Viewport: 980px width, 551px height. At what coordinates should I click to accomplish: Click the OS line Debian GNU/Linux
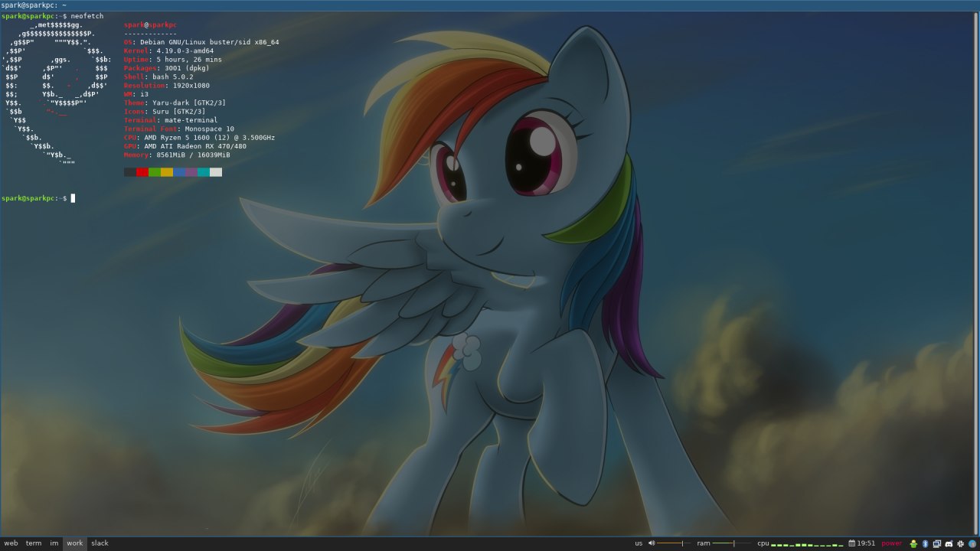tap(201, 42)
